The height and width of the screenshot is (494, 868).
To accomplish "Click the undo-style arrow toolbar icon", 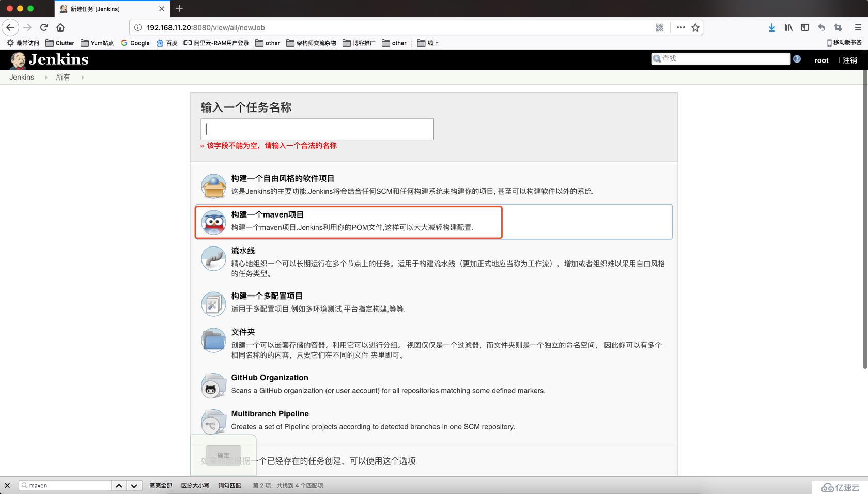I will pos(822,27).
